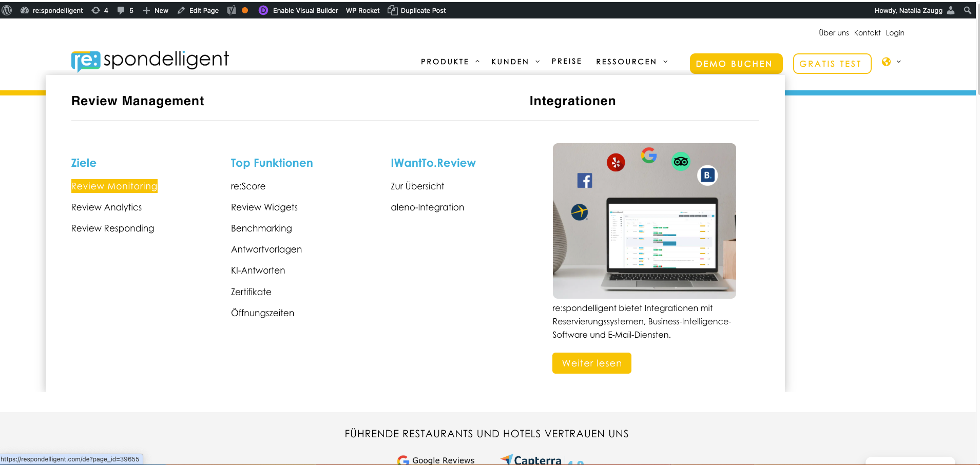Open the PREISE page

coord(567,61)
